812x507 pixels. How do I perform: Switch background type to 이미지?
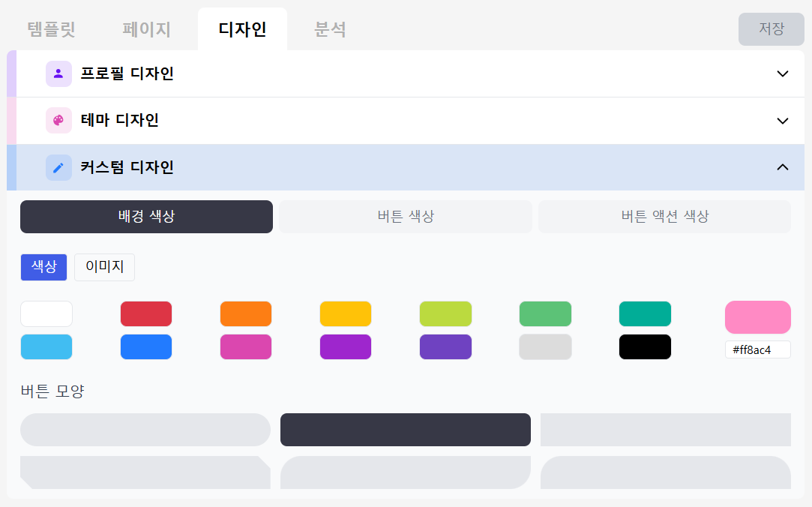point(104,267)
